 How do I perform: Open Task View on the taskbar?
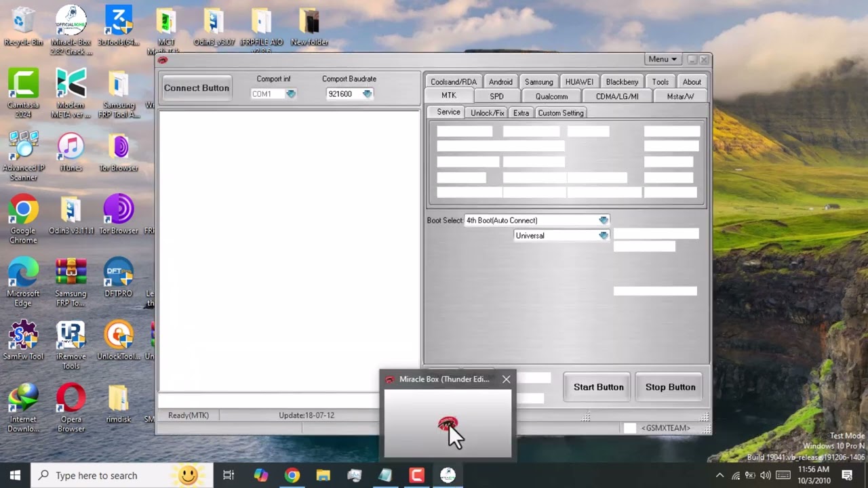click(x=229, y=475)
